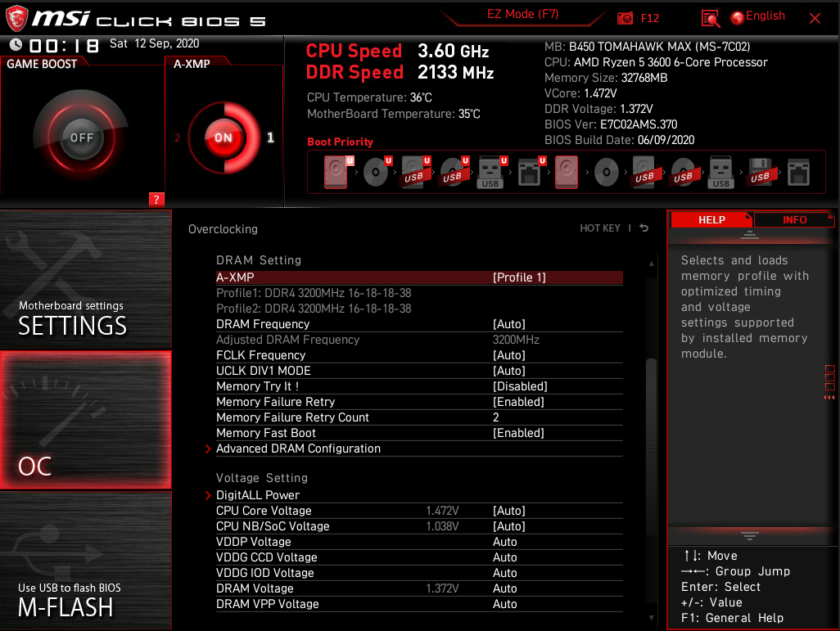Click the scrollbar up arrow
The height and width of the screenshot is (631, 840).
[x=652, y=264]
